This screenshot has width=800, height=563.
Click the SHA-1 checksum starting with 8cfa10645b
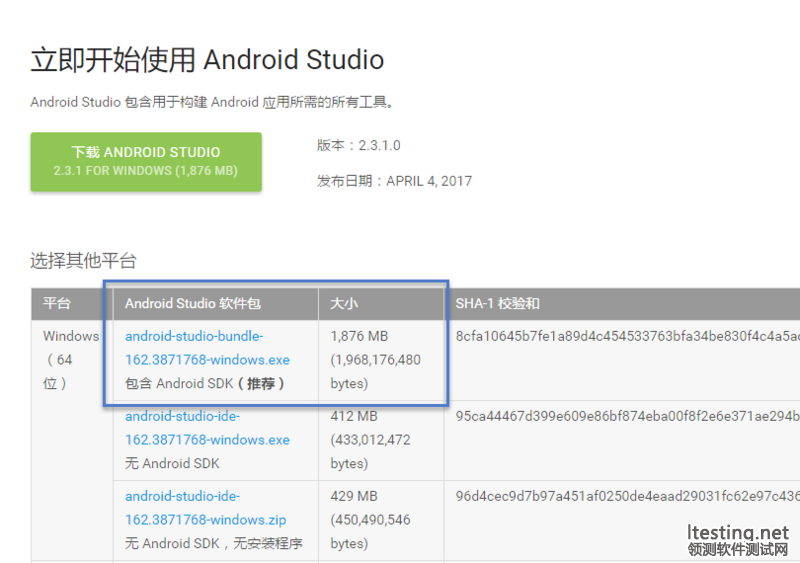pos(628,336)
